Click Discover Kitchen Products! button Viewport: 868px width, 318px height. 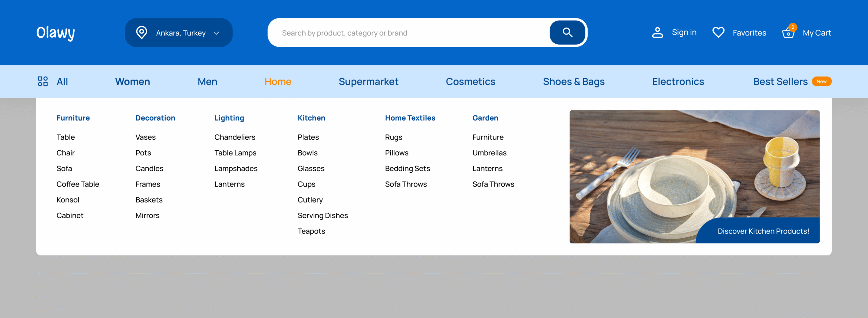[763, 231]
